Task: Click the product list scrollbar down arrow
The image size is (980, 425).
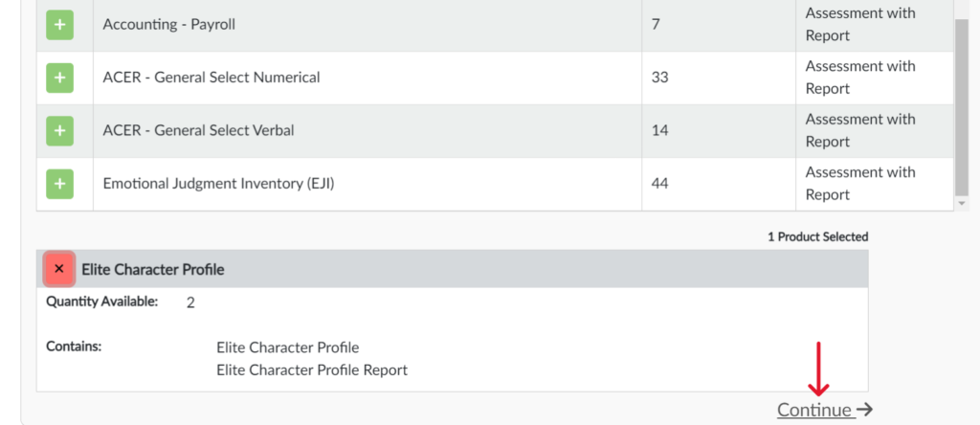Action: pyautogui.click(x=962, y=203)
